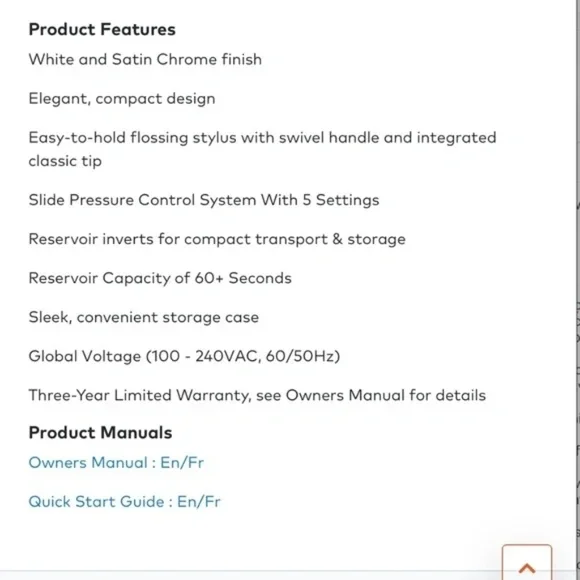The width and height of the screenshot is (580, 580).
Task: Click the '5 Settings' words in the pressure line
Action: tap(341, 200)
